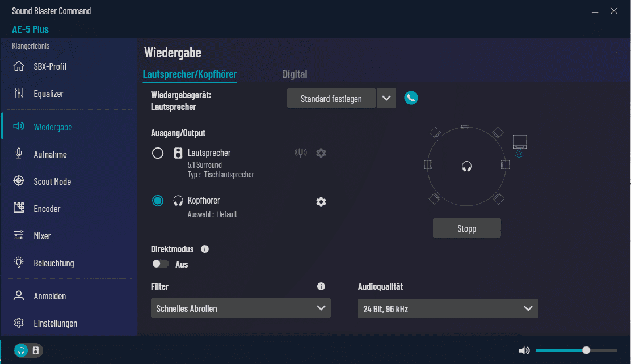This screenshot has height=364, width=631.
Task: Test the front-left speaker in diagram
Action: pyautogui.click(x=435, y=132)
